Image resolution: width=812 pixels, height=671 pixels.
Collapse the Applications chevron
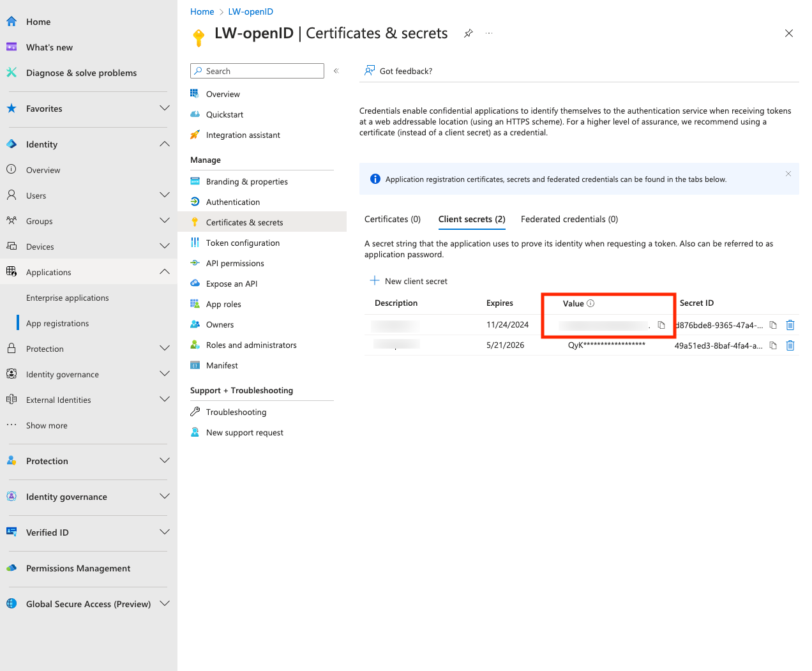tap(165, 271)
